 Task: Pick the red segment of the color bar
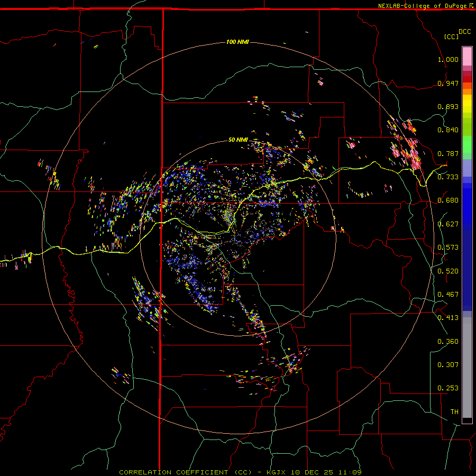(x=467, y=79)
